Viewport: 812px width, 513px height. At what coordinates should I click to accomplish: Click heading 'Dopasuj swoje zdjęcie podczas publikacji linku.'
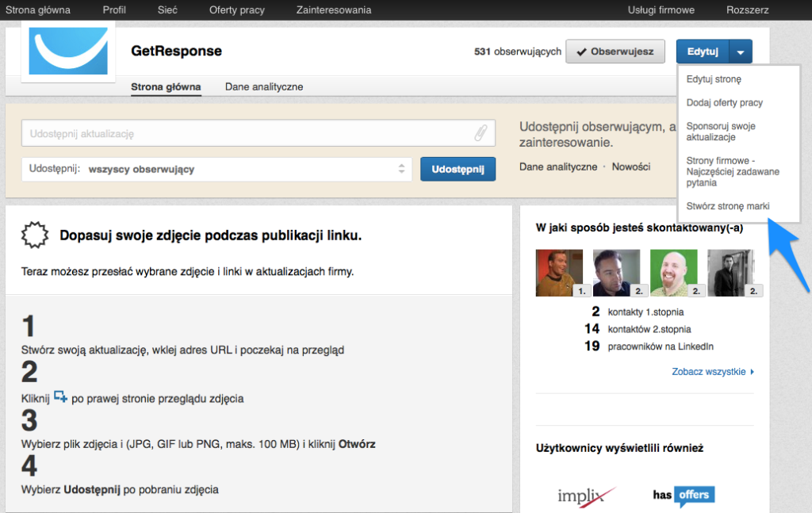click(x=210, y=235)
